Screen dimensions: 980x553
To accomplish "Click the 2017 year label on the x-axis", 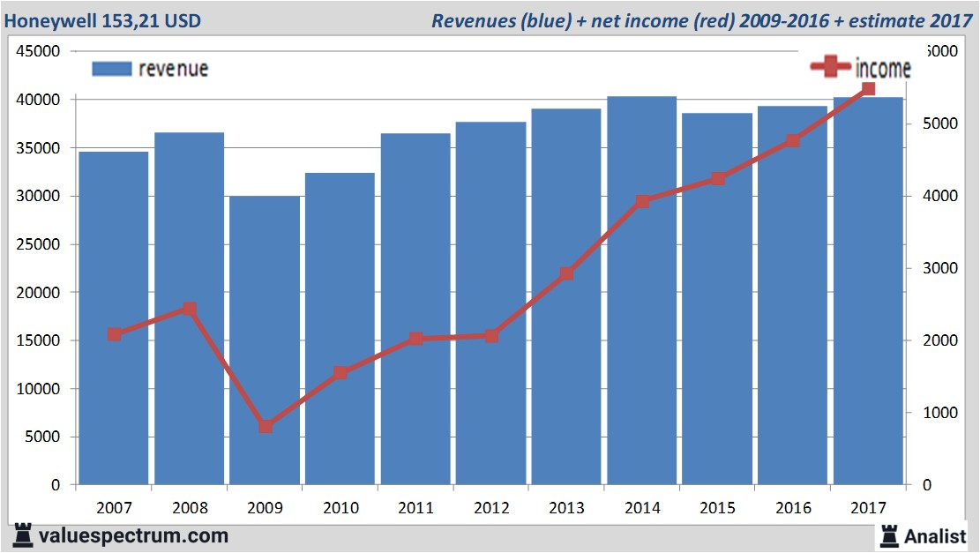I will point(868,507).
